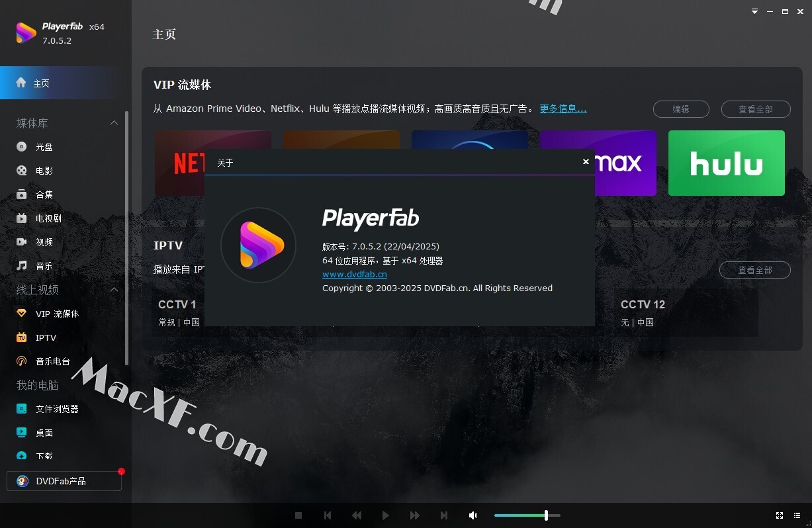812x528 pixels.
Task: Open the www.dvdfab.cn link
Action: 355,274
